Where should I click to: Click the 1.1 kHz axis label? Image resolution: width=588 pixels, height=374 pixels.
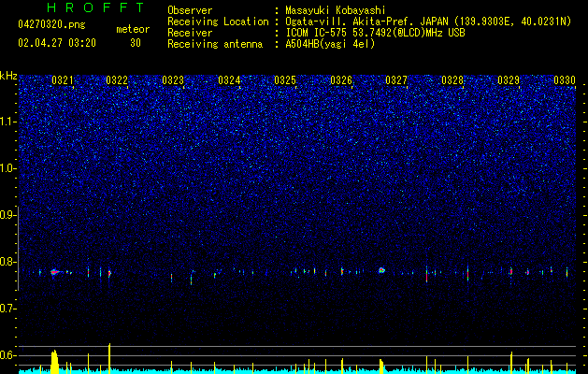tap(7, 122)
